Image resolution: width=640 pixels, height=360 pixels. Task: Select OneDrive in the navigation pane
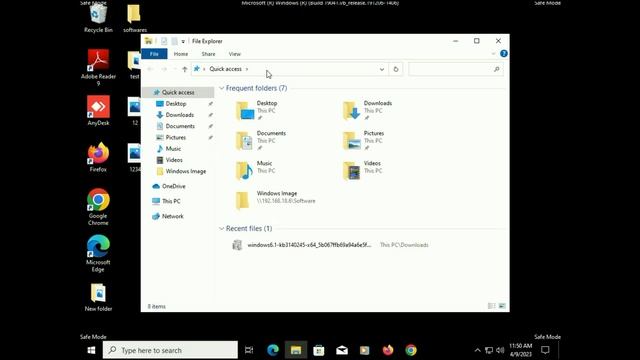(x=173, y=186)
